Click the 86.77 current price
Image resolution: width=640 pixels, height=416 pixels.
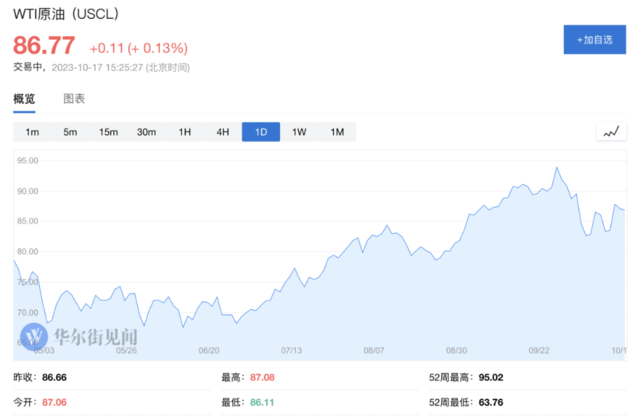point(44,46)
